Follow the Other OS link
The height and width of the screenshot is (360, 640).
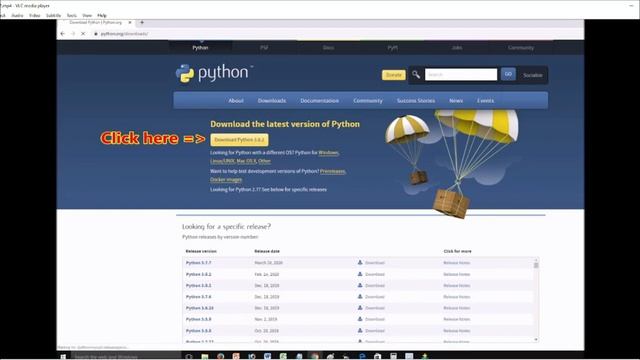click(264, 161)
